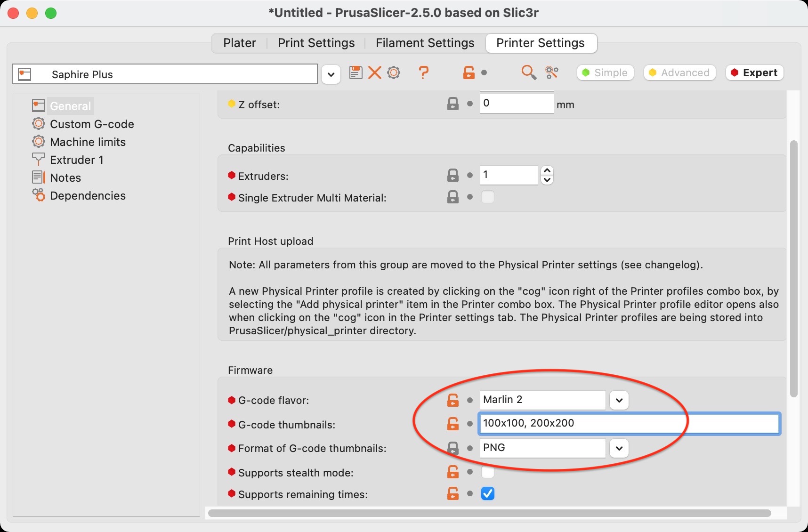The width and height of the screenshot is (808, 532).
Task: Click the toolbar orange unlocked padlock icon
Action: (x=469, y=73)
